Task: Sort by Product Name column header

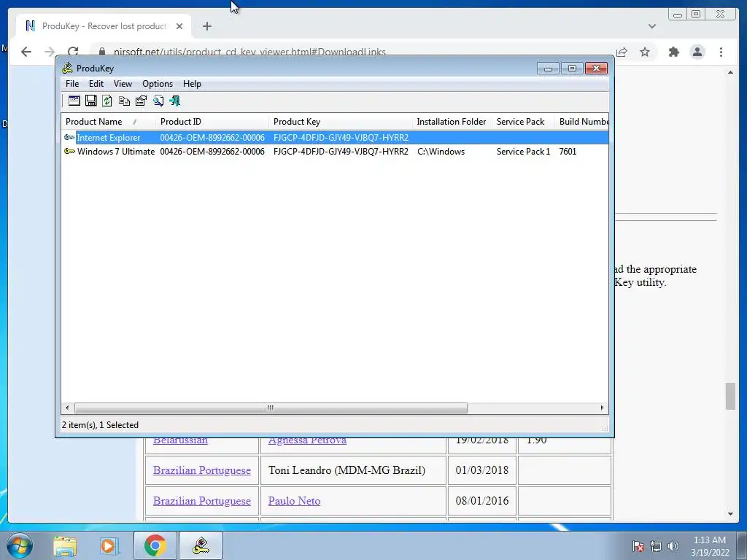Action: pyautogui.click(x=108, y=122)
